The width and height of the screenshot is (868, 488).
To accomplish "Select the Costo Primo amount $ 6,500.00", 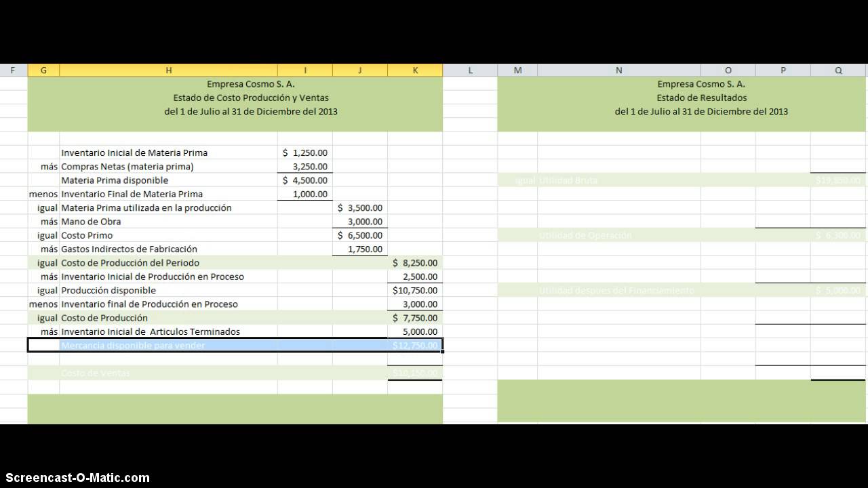I will tap(360, 235).
